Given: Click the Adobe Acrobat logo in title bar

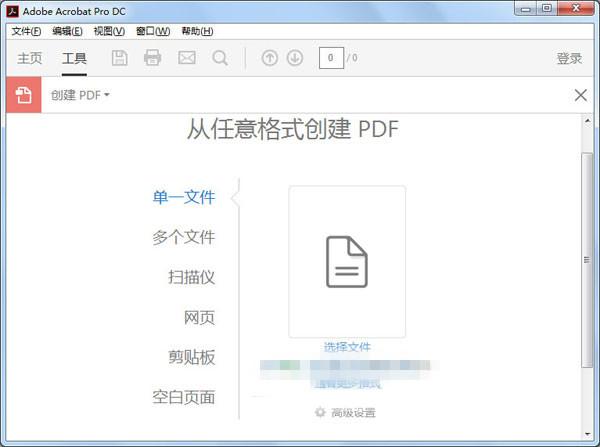Looking at the screenshot, I should (13, 11).
